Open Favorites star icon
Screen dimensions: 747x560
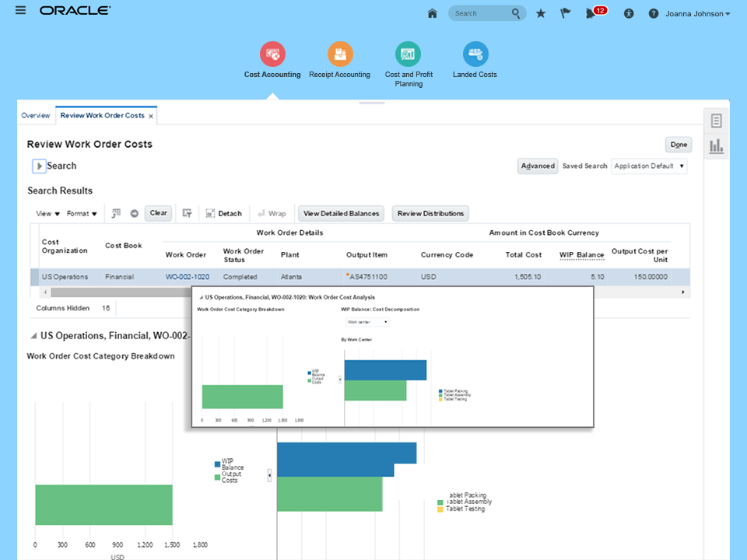[540, 13]
